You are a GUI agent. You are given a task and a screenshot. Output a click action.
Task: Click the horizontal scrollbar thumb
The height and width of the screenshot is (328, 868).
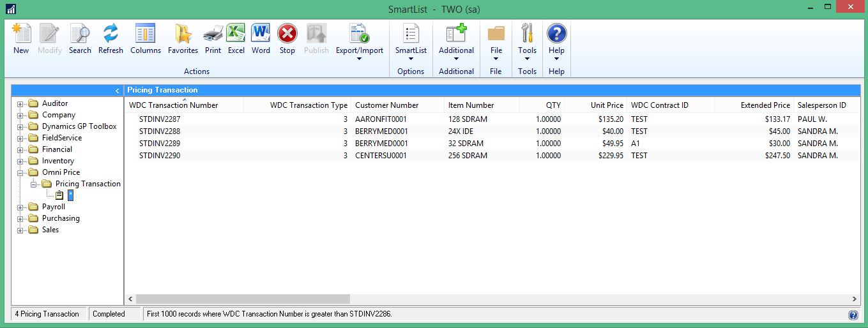coord(243,299)
